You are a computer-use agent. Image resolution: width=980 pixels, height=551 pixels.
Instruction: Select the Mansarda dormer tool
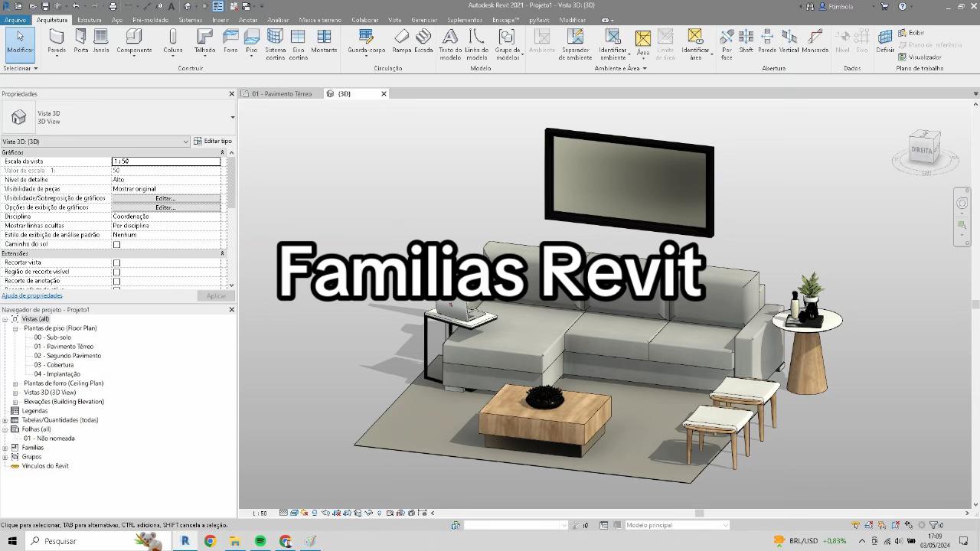pyautogui.click(x=815, y=41)
